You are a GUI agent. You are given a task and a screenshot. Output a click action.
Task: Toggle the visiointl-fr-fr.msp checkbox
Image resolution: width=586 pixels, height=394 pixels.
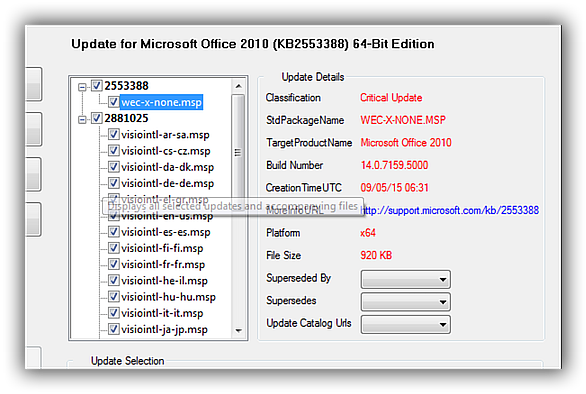tap(114, 264)
